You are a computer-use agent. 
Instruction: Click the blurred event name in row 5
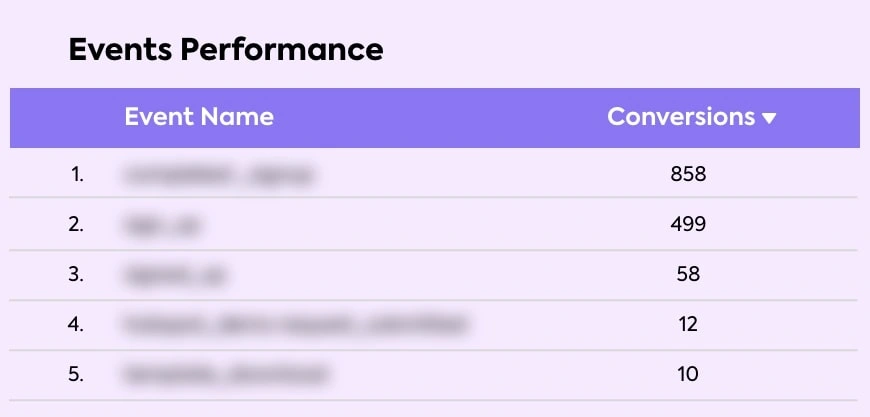[225, 374]
